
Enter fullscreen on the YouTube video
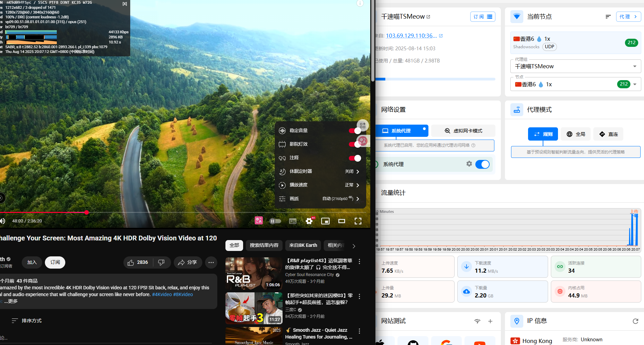358,221
